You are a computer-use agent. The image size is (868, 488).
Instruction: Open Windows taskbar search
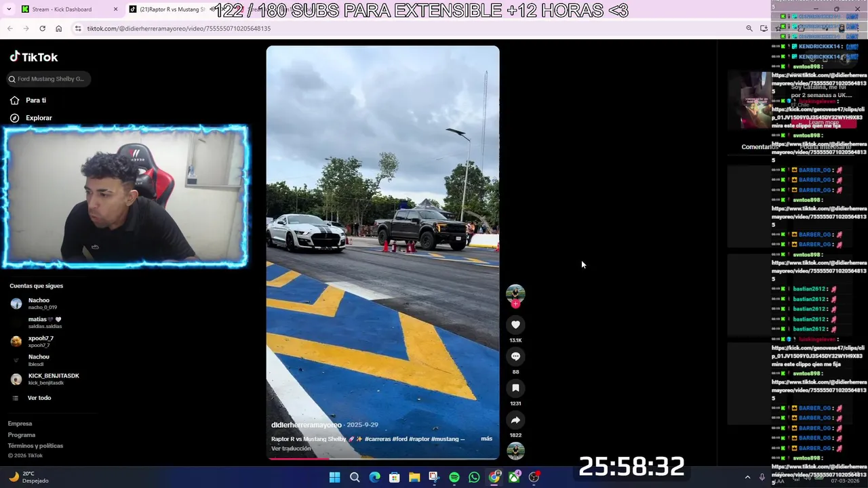[x=355, y=477]
